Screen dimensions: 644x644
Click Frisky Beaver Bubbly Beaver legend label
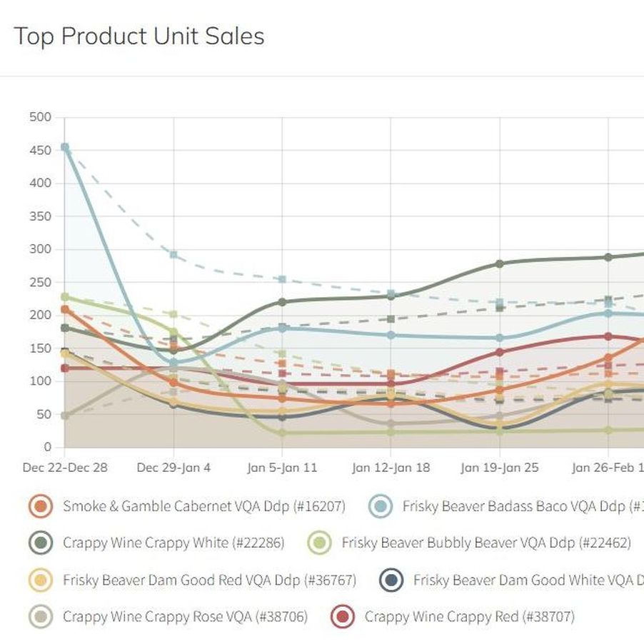[x=486, y=543]
